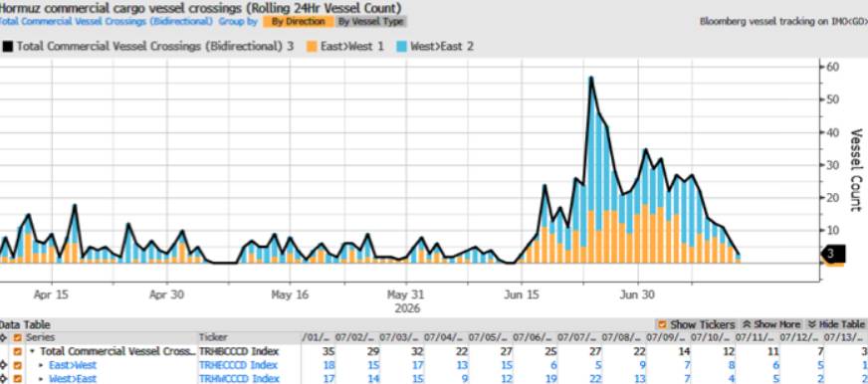Image resolution: width=868 pixels, height=384 pixels.
Task: Click the Jun 30 date axis label
Action: pyautogui.click(x=637, y=294)
